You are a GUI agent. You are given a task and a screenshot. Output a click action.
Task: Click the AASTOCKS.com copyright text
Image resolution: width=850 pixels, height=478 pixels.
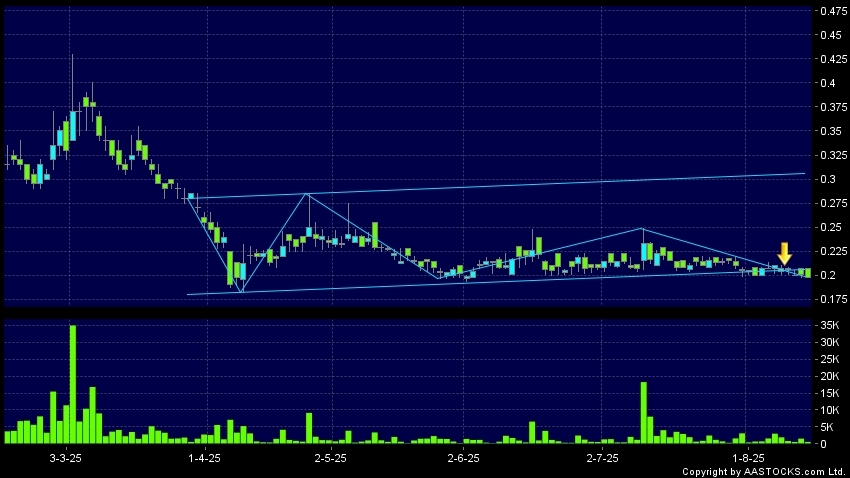point(763,471)
